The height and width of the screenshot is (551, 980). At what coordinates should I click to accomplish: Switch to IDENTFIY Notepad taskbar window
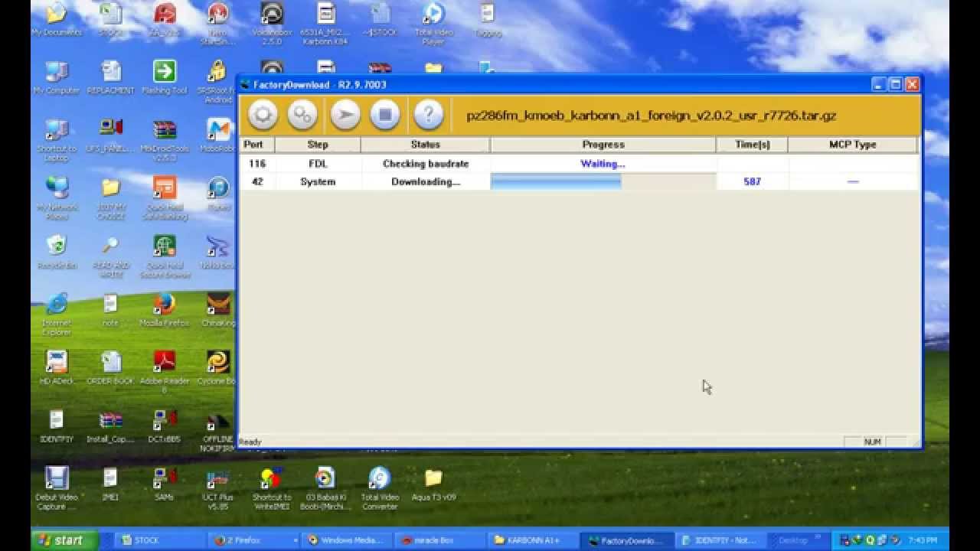(x=720, y=540)
